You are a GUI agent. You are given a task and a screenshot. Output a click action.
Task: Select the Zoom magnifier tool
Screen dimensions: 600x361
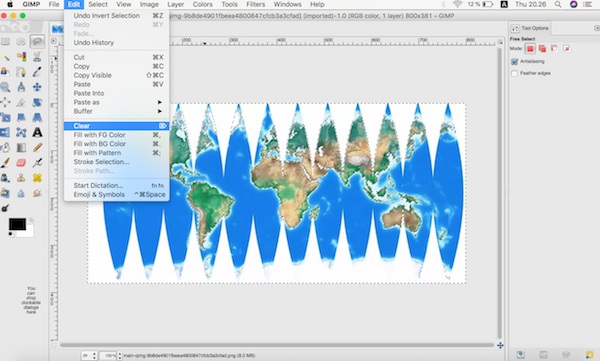tap(5, 87)
